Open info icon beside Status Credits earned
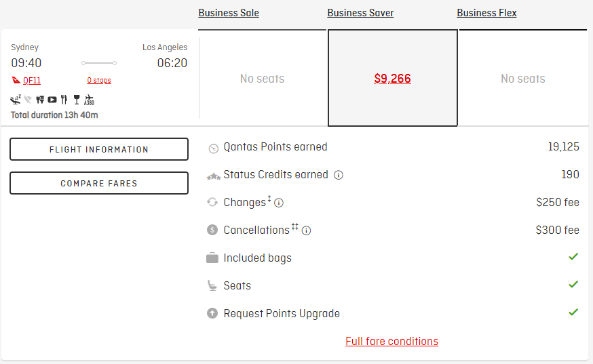 click(339, 175)
